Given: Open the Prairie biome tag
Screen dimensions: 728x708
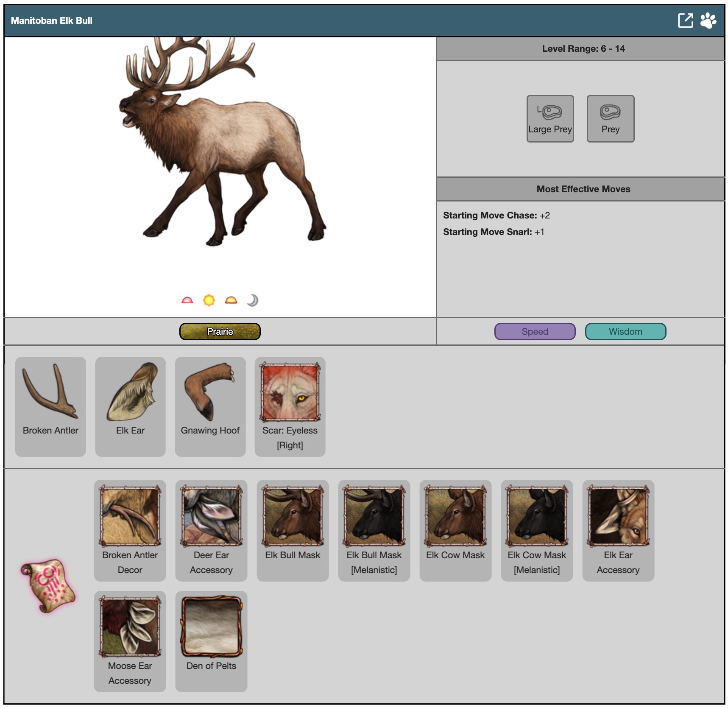Looking at the screenshot, I should click(220, 331).
